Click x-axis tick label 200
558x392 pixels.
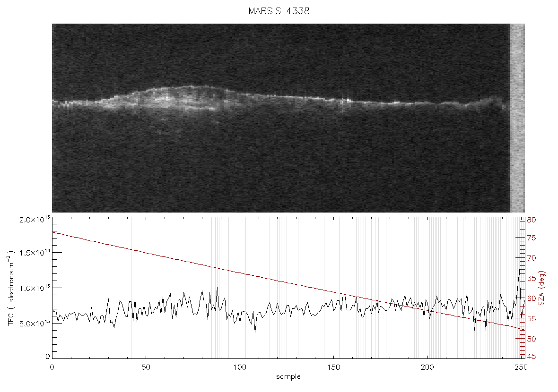427,367
